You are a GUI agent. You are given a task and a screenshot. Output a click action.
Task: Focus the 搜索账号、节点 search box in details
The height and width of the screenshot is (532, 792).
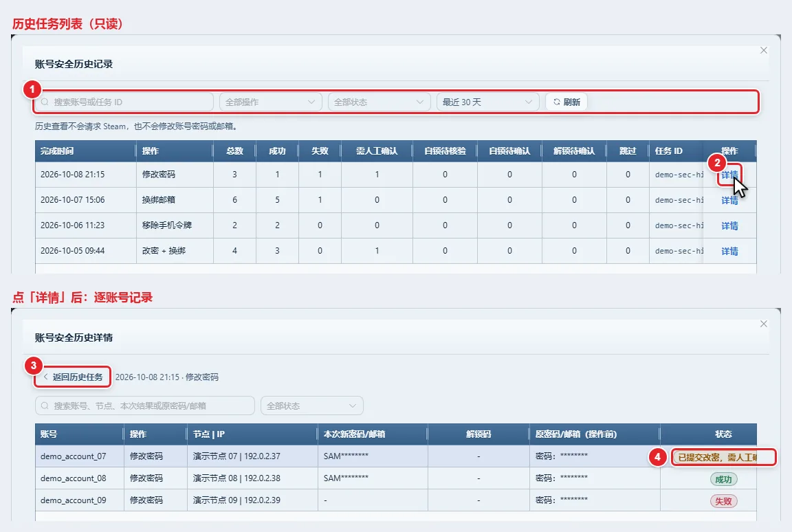pos(145,406)
